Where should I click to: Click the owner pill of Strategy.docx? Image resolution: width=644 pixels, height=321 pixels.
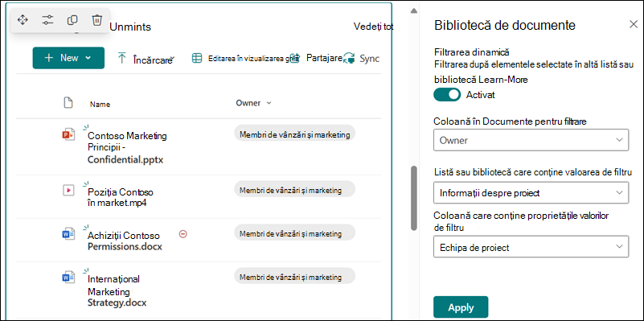coord(294,276)
